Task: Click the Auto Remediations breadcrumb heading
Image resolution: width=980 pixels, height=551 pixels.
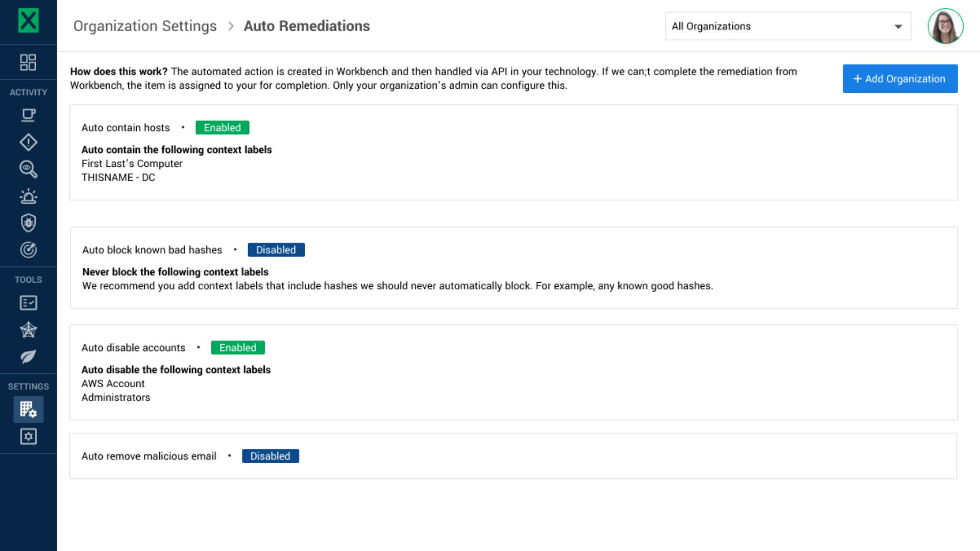Action: coord(306,26)
